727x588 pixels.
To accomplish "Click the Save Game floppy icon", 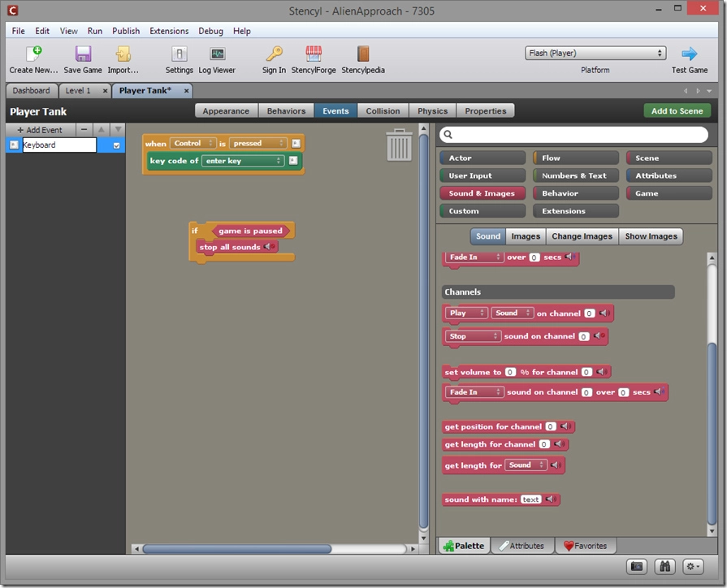I will 83,54.
